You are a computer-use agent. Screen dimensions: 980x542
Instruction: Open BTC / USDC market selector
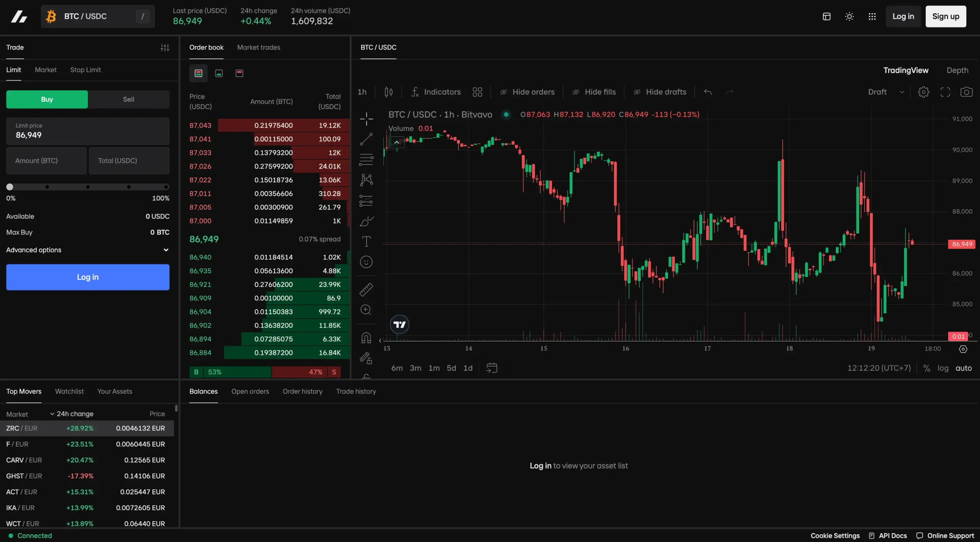coord(98,16)
